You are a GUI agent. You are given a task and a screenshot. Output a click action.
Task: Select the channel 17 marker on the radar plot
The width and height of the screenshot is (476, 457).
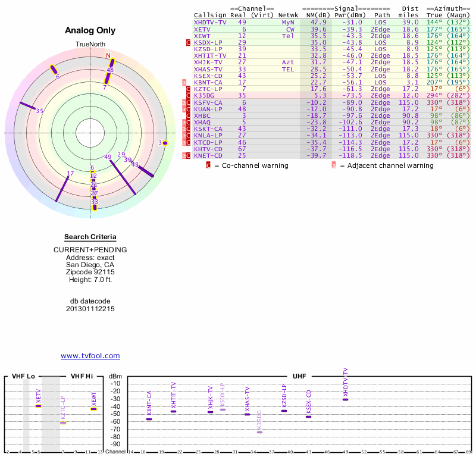pyautogui.click(x=62, y=188)
